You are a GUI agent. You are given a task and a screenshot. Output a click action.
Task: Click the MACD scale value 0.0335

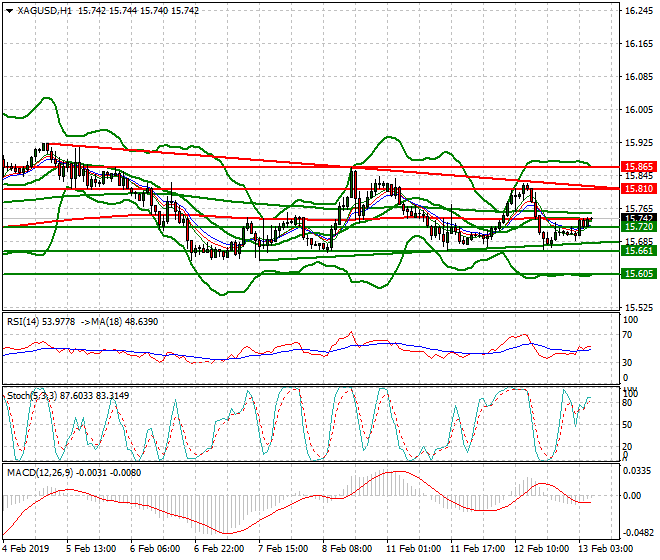(x=637, y=471)
